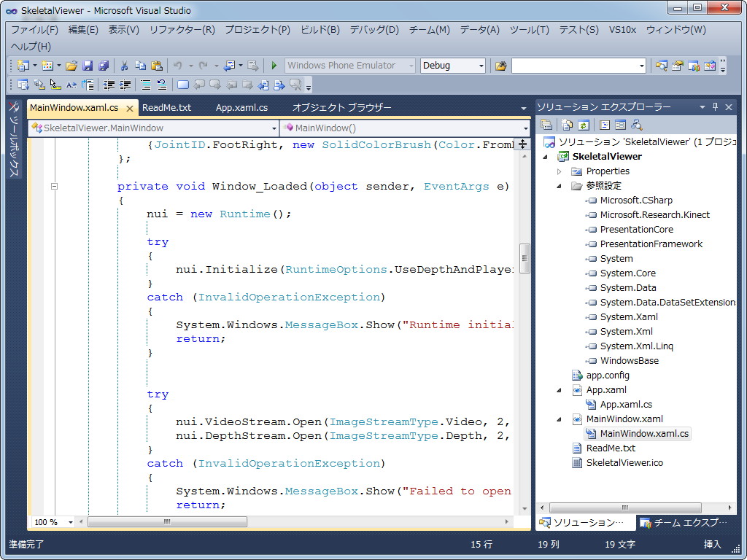Collapse the Window_Loaded method region
This screenshot has height=560, width=747.
pos(55,187)
